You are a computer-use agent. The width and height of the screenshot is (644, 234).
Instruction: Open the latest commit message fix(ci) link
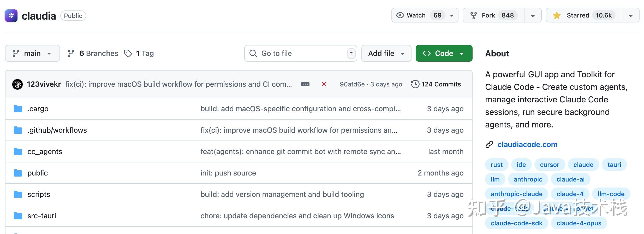[178, 84]
